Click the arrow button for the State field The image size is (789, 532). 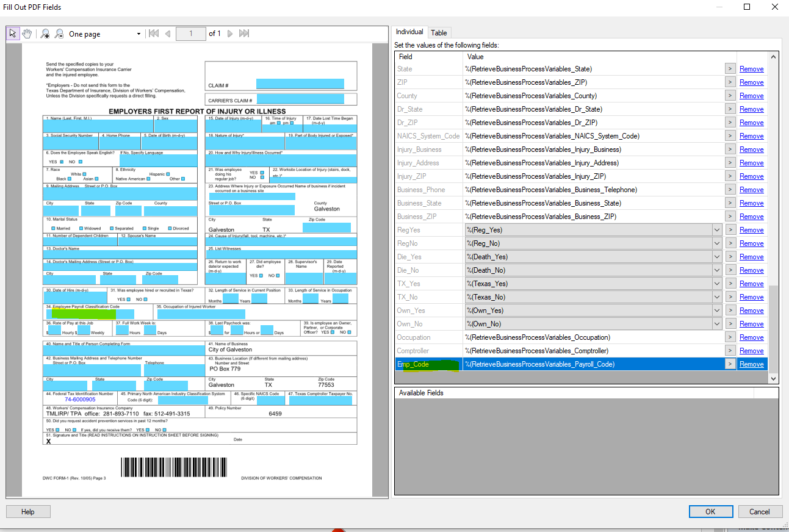tap(730, 69)
